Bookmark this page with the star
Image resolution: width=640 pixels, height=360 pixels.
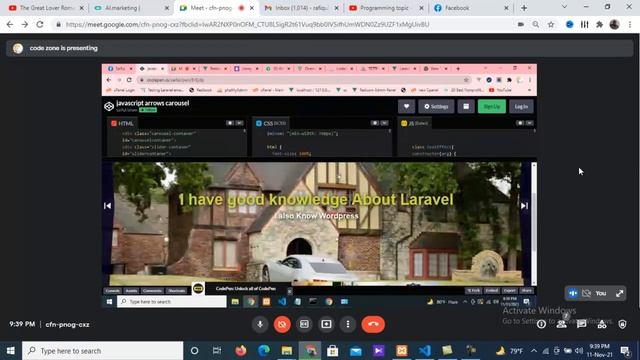(551, 24)
